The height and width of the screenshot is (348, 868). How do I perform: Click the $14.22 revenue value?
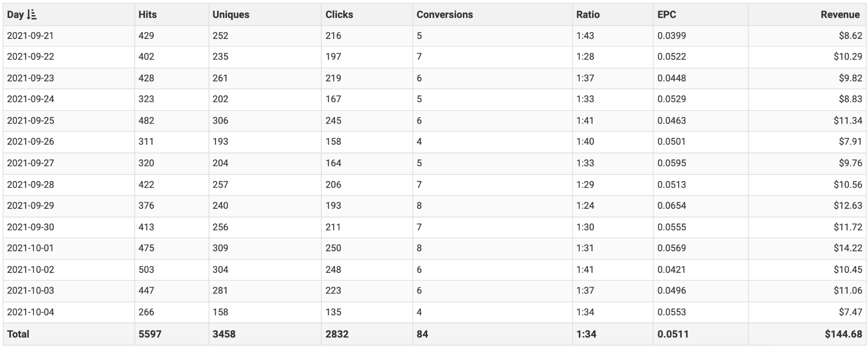point(847,248)
